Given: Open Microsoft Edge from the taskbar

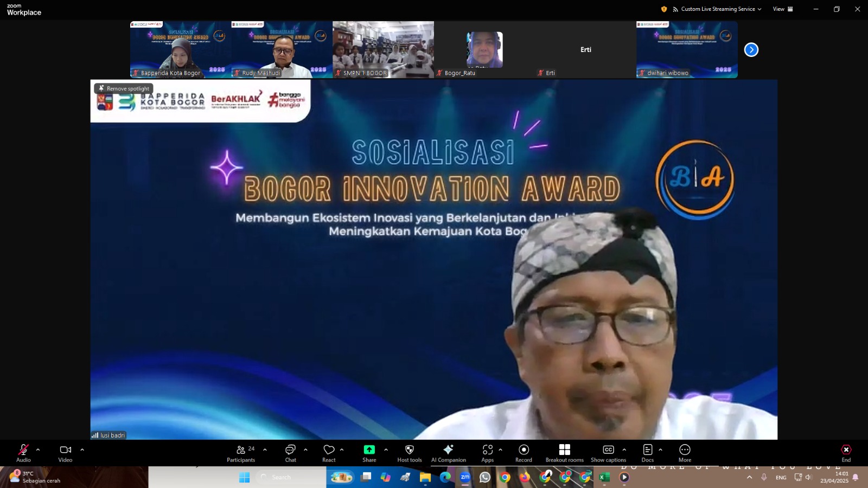Looking at the screenshot, I should pyautogui.click(x=445, y=477).
